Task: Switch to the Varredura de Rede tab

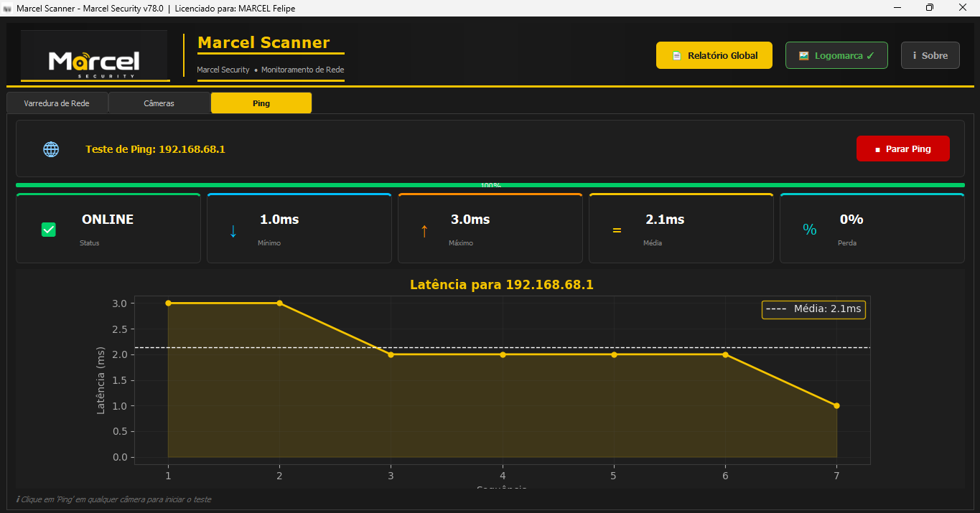Action: pyautogui.click(x=57, y=103)
